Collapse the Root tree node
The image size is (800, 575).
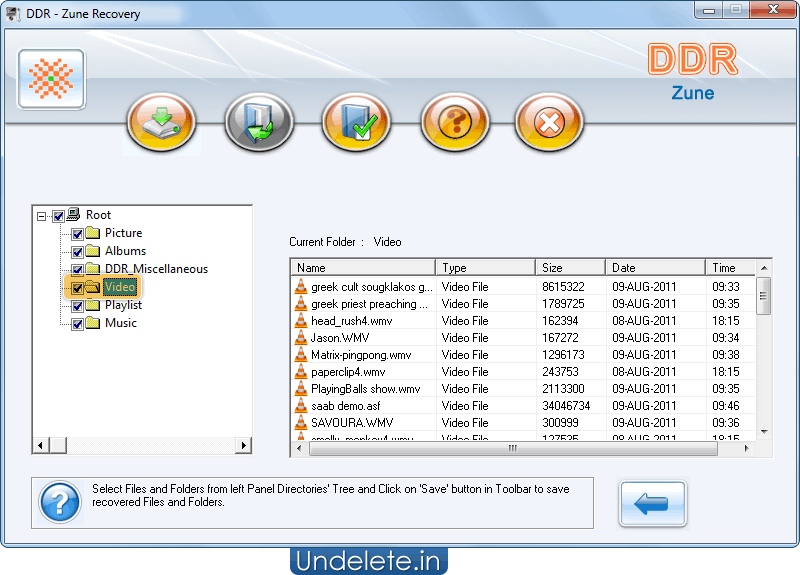(41, 216)
